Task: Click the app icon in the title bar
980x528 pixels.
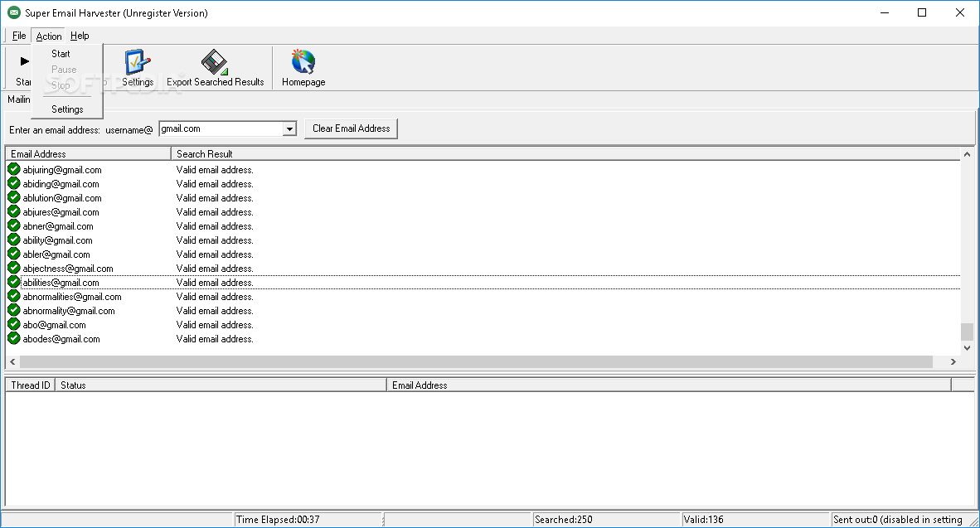Action: coord(14,12)
